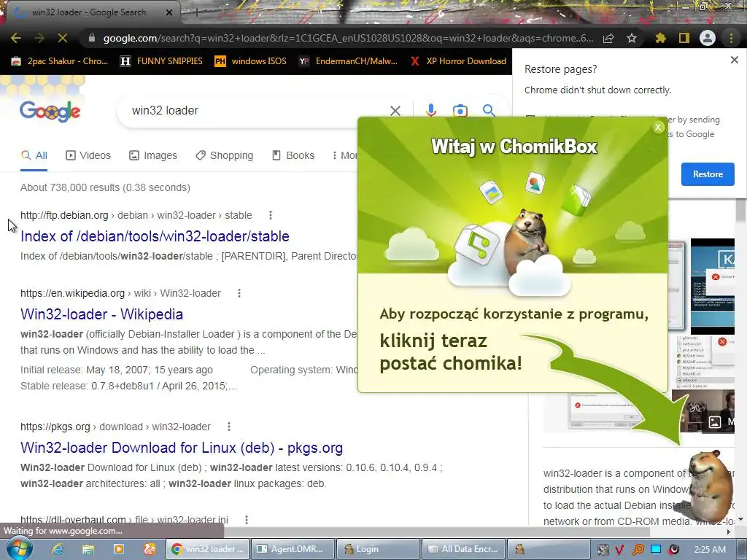Expand the More search options menu
This screenshot has width=747, height=560.
(x=344, y=155)
